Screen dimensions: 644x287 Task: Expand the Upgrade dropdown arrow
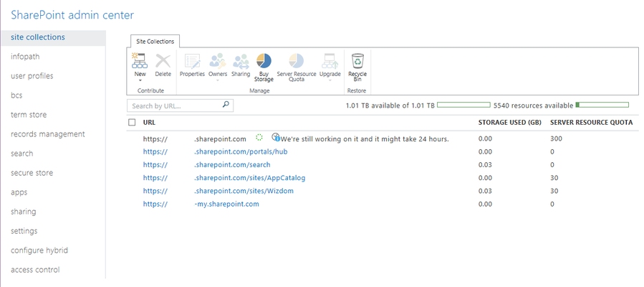(330, 80)
